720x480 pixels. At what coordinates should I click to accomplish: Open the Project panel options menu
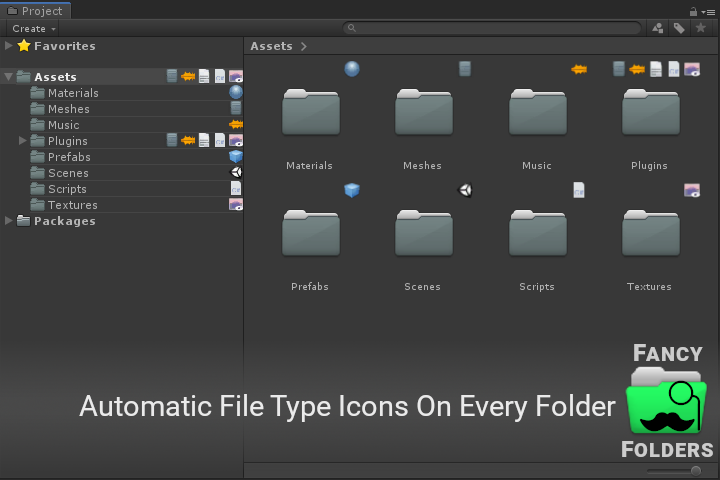tap(709, 12)
